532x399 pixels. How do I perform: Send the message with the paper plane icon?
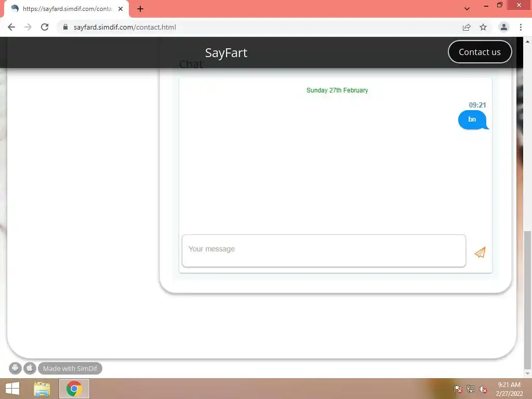coord(480,252)
